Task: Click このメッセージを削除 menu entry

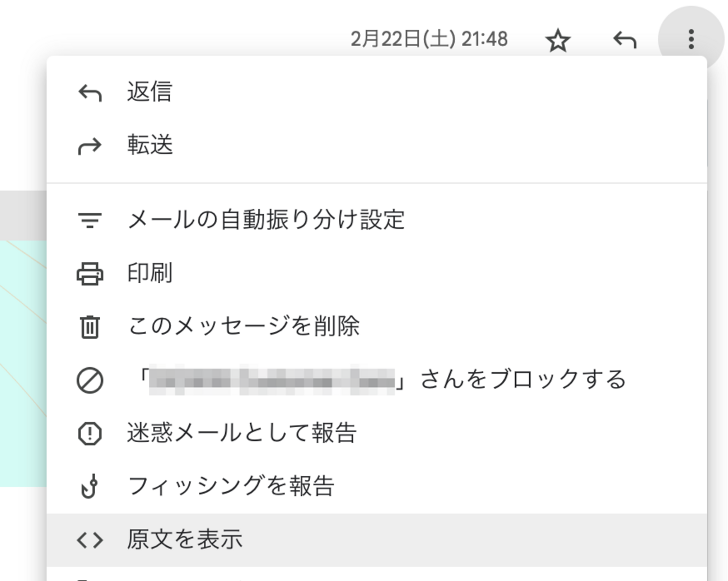Action: 244,326
